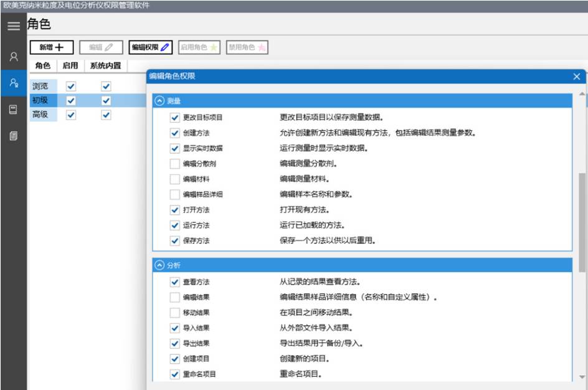This screenshot has height=390, width=588.
Task: Uncheck the 重命名项目 permission
Action: point(175,374)
